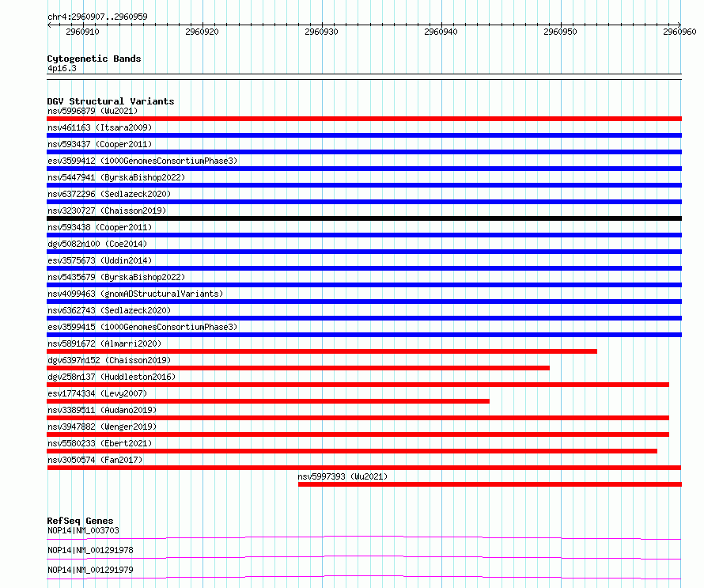Select the NOP14|NM_003703 transcript label
The width and height of the screenshot is (704, 588).
pos(83,530)
